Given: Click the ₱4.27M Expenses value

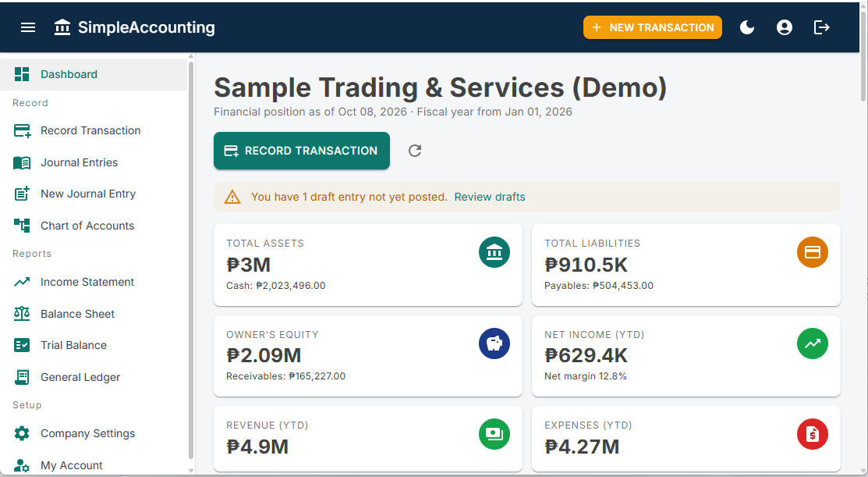Looking at the screenshot, I should click(582, 447).
